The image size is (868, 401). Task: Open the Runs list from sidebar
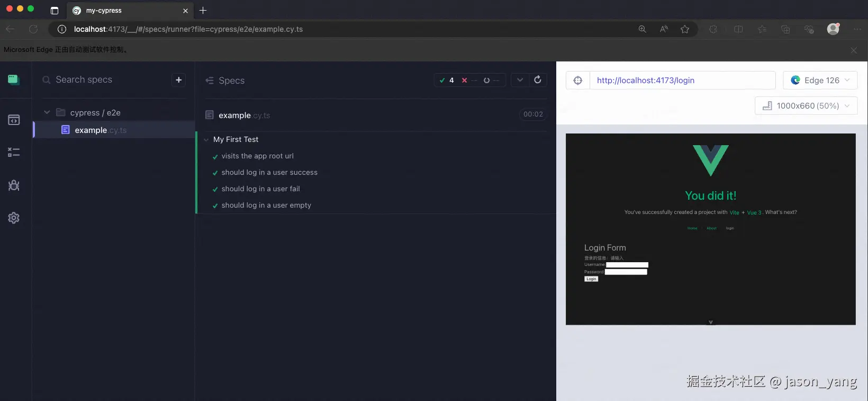tap(14, 153)
